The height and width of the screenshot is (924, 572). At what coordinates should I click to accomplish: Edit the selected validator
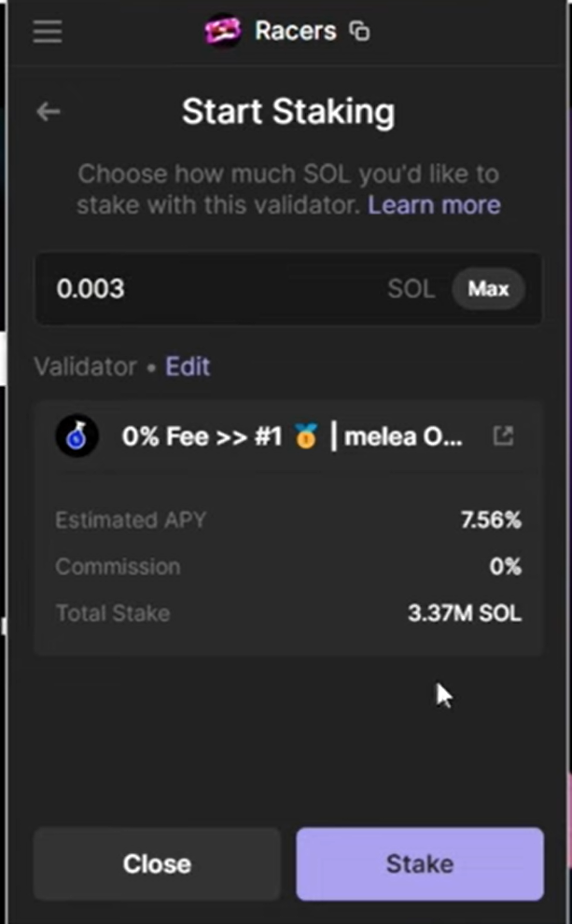(188, 366)
